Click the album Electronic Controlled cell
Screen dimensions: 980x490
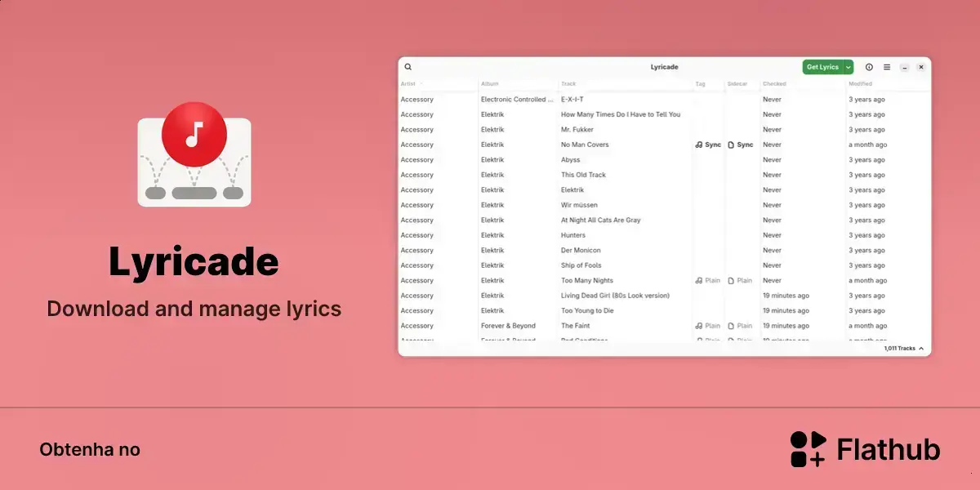[x=517, y=100]
